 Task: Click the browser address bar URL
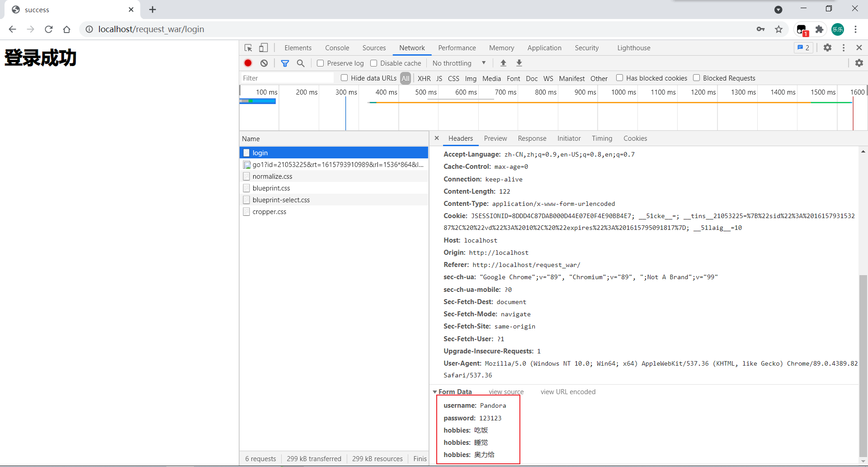[151, 29]
